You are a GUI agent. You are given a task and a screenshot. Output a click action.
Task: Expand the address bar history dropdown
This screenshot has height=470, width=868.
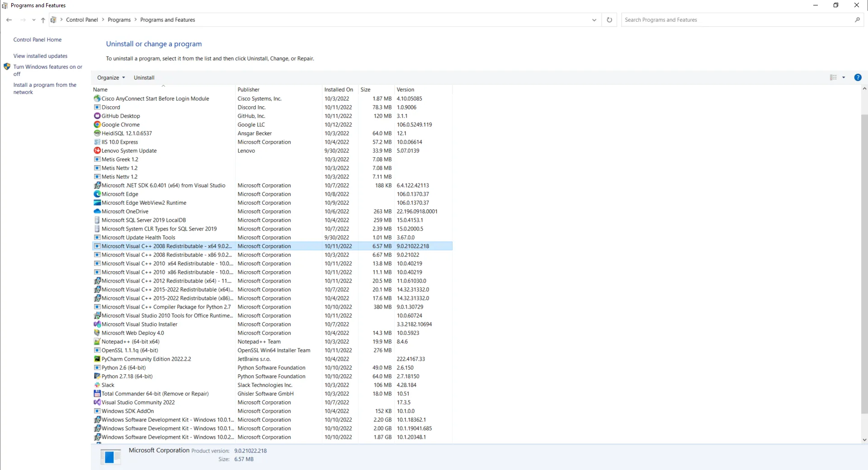tap(594, 20)
